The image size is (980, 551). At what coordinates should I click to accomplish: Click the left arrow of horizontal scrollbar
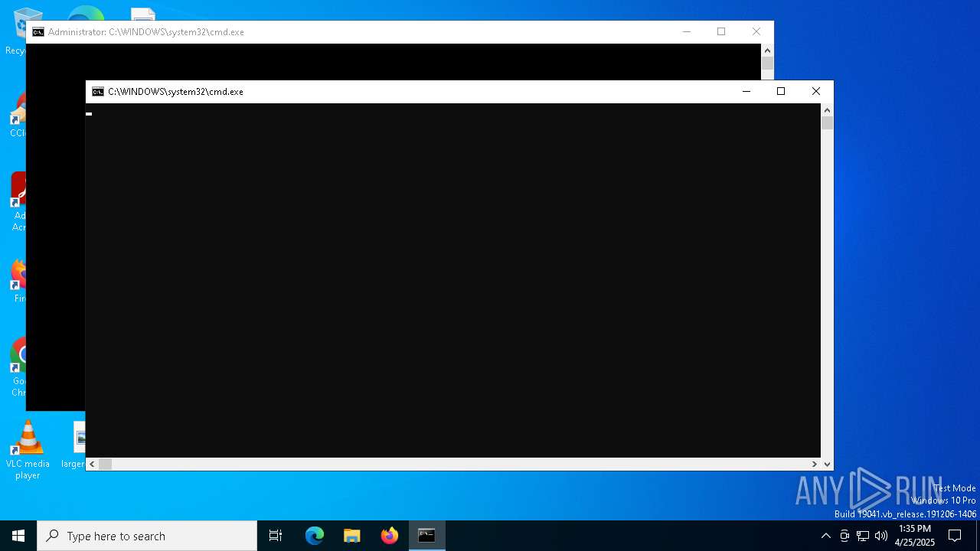[92, 464]
